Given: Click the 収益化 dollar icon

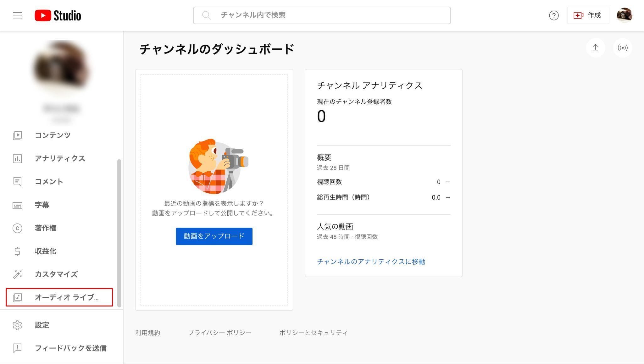Looking at the screenshot, I should tap(17, 251).
